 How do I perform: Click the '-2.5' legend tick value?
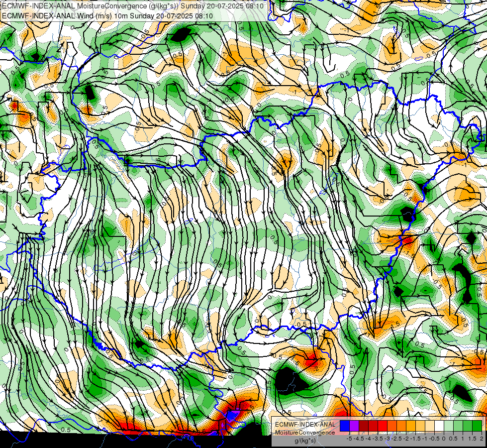[x=396, y=439]
